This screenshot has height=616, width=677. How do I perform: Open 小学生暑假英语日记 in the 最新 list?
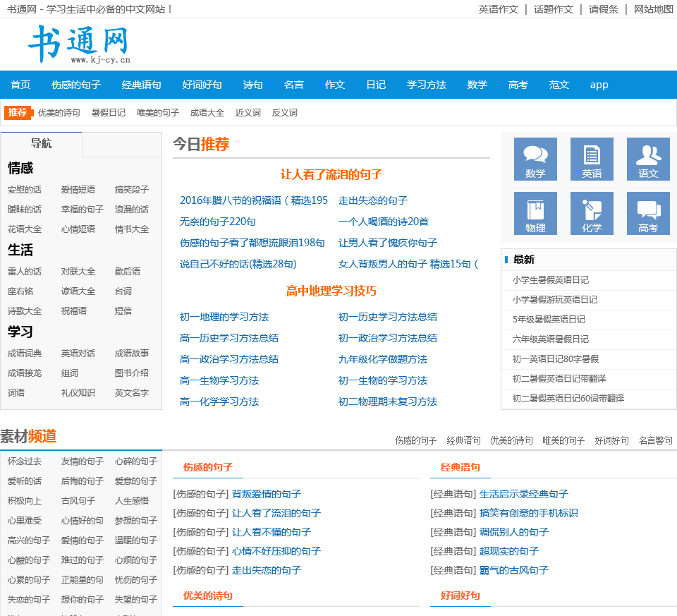(551, 280)
